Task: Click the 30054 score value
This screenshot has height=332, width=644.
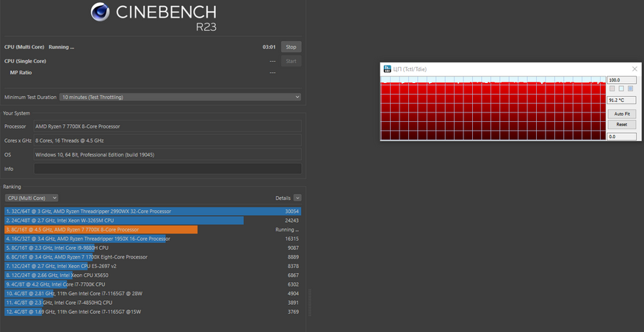Action: [292, 212]
